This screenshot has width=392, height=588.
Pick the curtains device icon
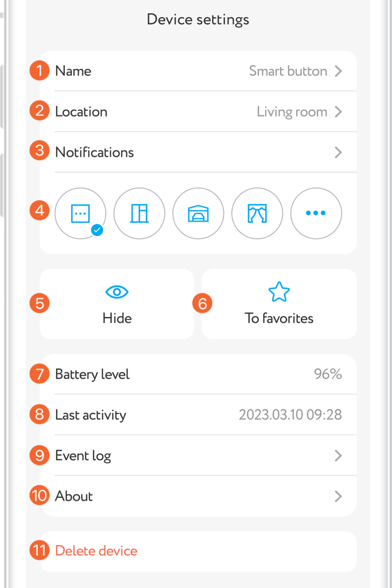point(257,213)
